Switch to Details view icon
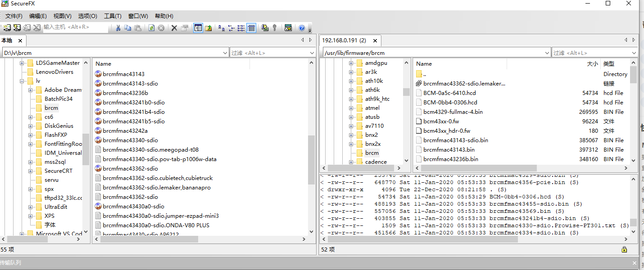This screenshot has width=644, height=270. point(251,28)
